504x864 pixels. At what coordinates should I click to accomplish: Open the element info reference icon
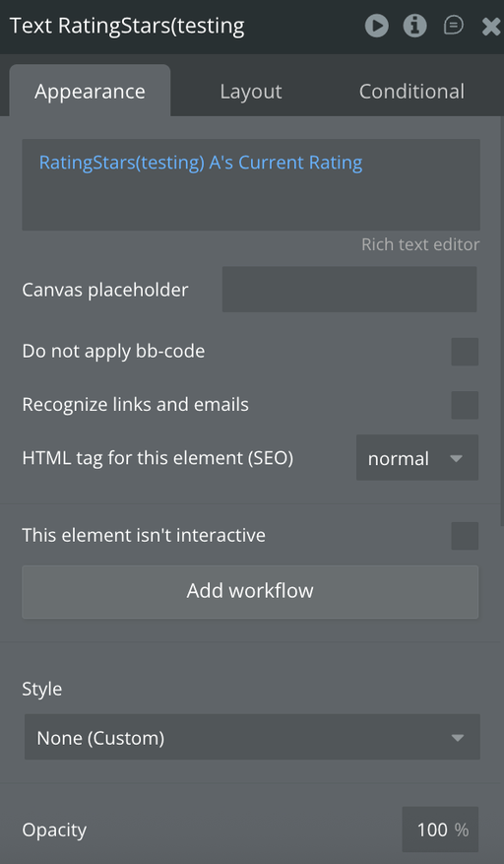click(x=414, y=26)
